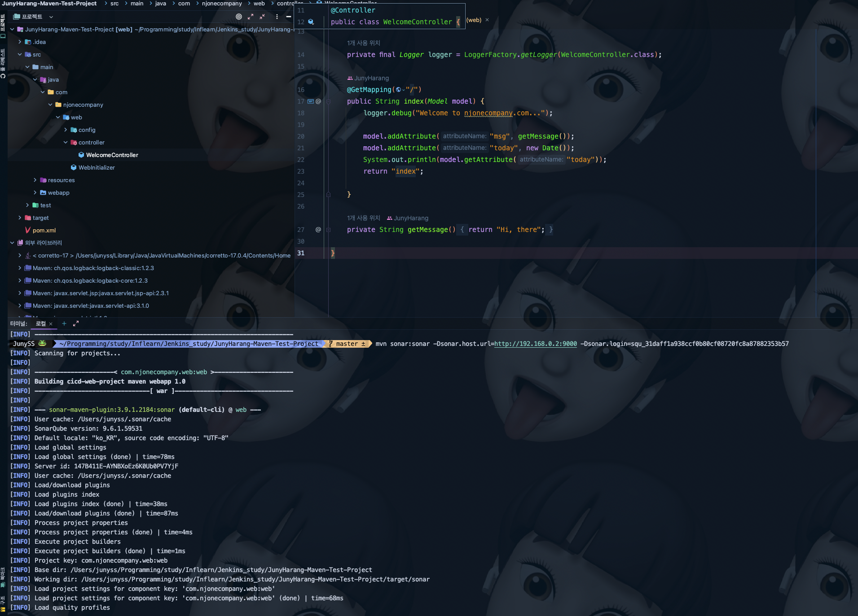
Task: Open pom.xml file
Action: pos(40,230)
